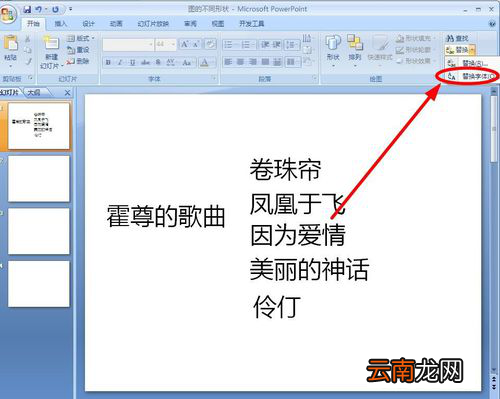The width and height of the screenshot is (500, 399).
Task: Redo the last action
Action: [x=55, y=9]
